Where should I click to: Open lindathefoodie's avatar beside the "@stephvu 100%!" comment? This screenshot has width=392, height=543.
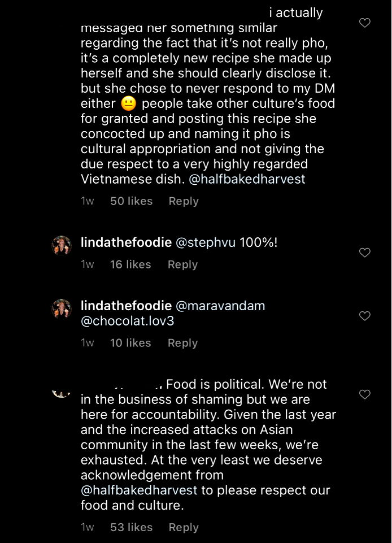(62, 246)
